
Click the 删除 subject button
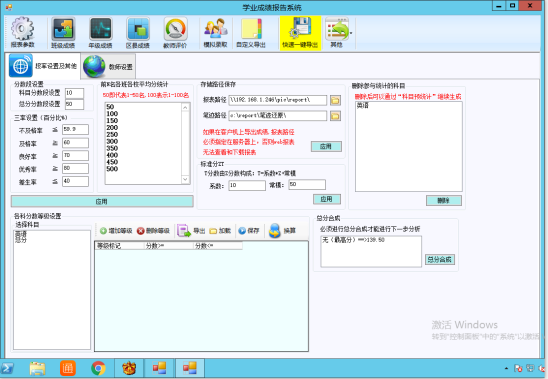(444, 200)
